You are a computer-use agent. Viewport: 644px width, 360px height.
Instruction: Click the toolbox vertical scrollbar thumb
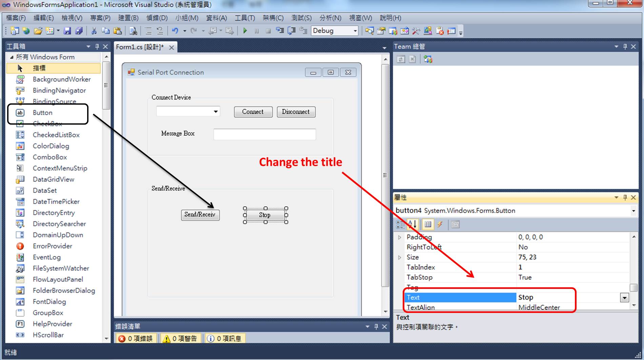click(106, 85)
